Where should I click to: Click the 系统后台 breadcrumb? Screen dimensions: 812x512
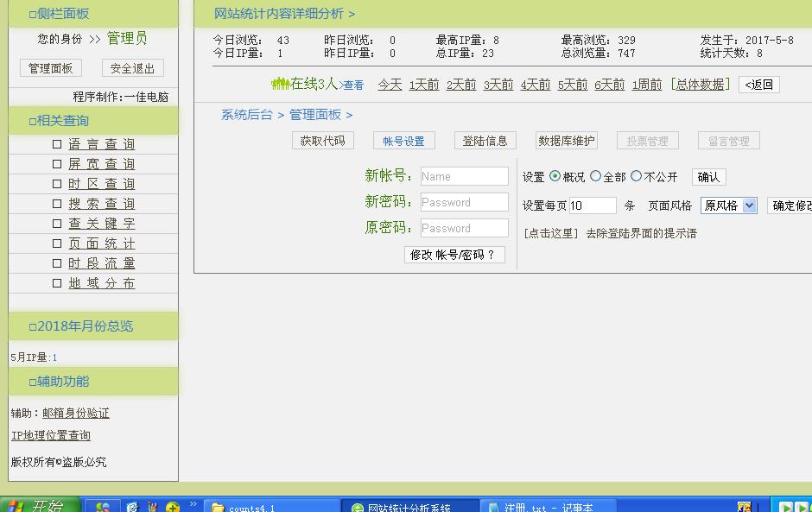tap(246, 115)
